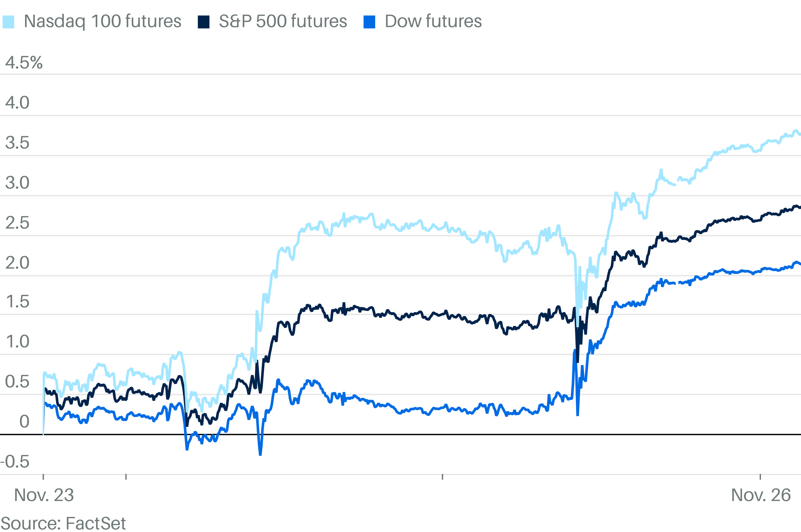This screenshot has height=532, width=801.
Task: Click the 1.5 y-axis label
Action: coord(17,301)
